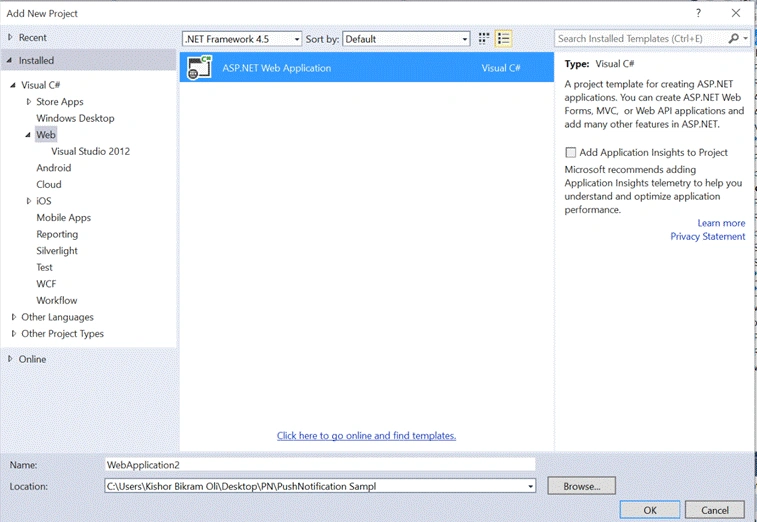Select Other Project Types label
The height and width of the screenshot is (522, 757).
[x=62, y=334]
